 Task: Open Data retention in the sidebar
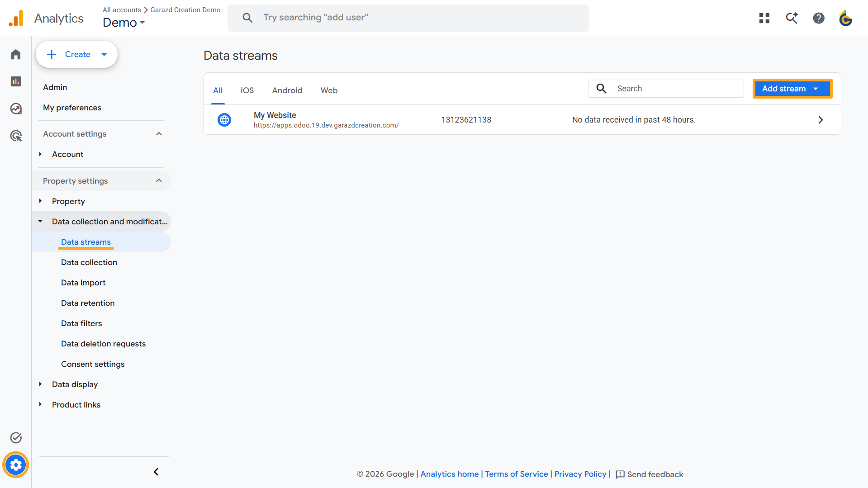(x=88, y=303)
